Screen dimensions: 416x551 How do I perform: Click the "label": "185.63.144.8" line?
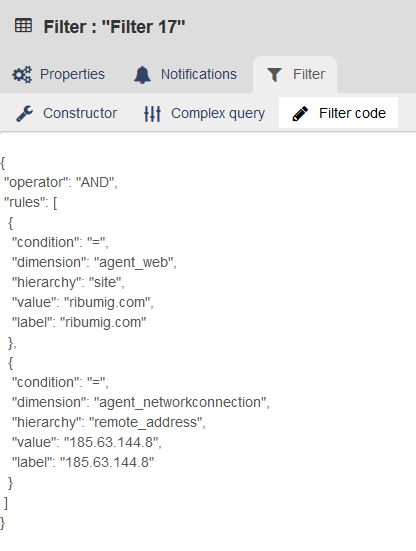(83, 462)
